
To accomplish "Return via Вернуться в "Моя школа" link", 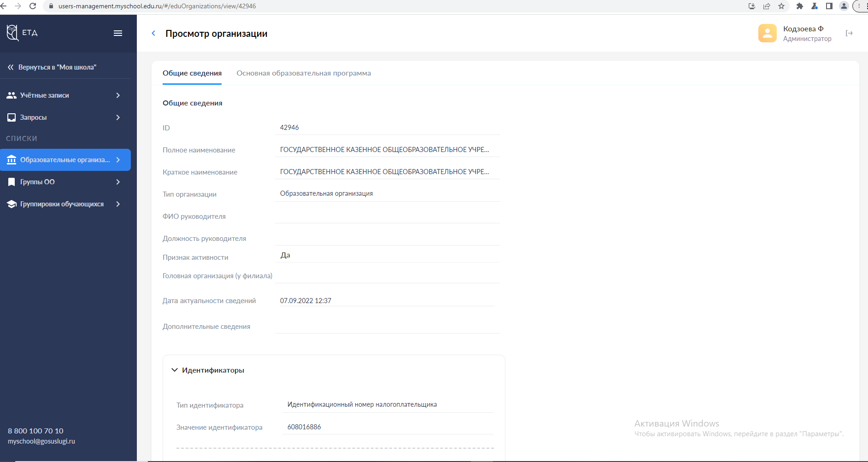I will (x=57, y=67).
